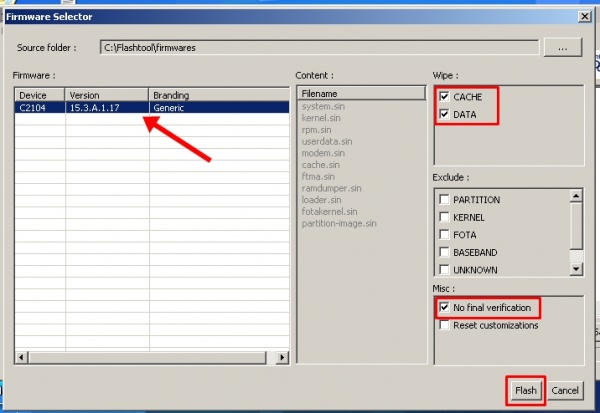Close the Firmware Selector dialog
600x413 pixels.
585,16
